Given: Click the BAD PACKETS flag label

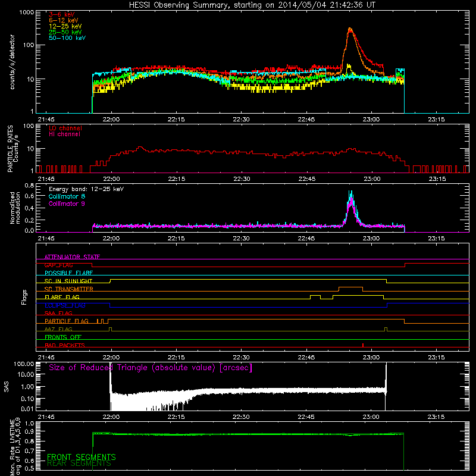Looking at the screenshot, I should (65, 345).
